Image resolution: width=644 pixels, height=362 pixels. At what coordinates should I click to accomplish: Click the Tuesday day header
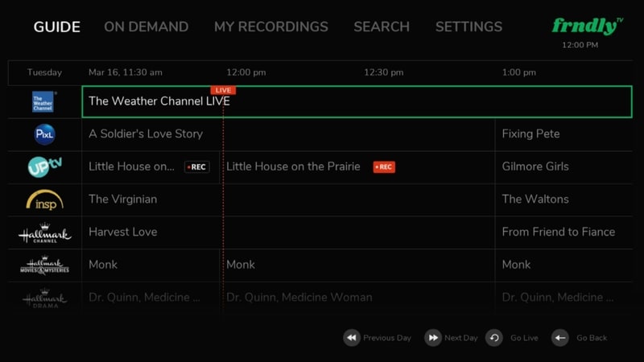(x=44, y=72)
